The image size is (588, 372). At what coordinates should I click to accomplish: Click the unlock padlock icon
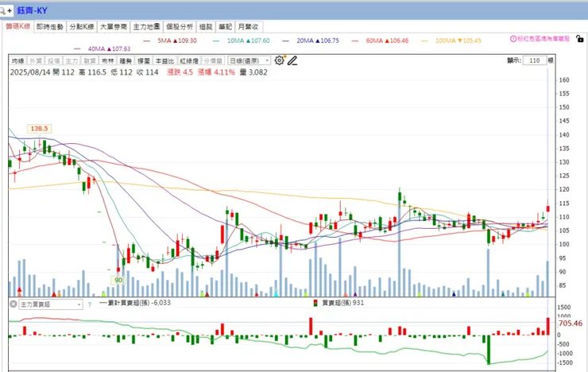coord(580,39)
